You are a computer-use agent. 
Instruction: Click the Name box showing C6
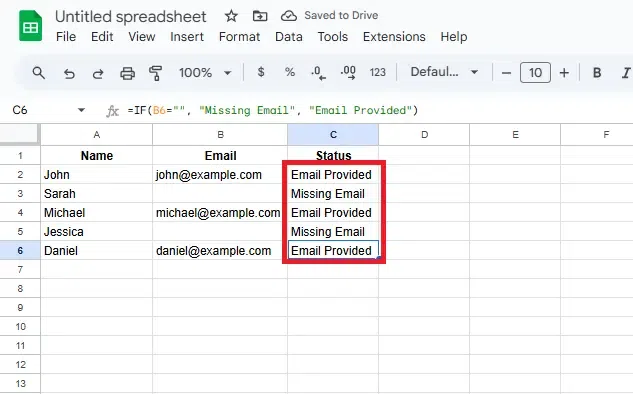(x=20, y=110)
